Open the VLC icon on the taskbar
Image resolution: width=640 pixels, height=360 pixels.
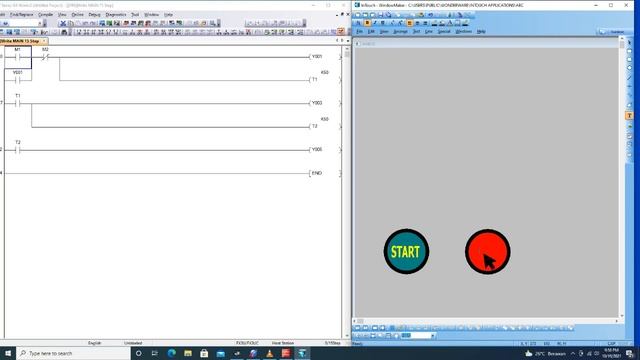click(x=269, y=353)
